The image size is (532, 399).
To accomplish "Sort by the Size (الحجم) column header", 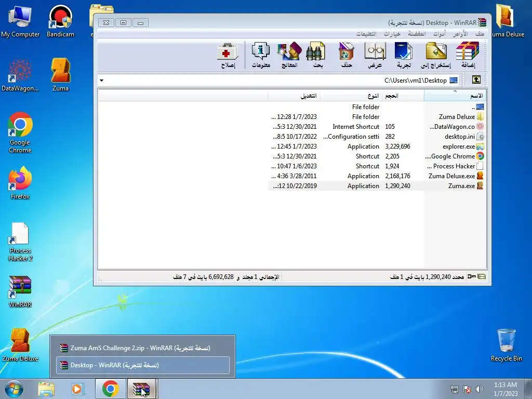I will click(403, 96).
